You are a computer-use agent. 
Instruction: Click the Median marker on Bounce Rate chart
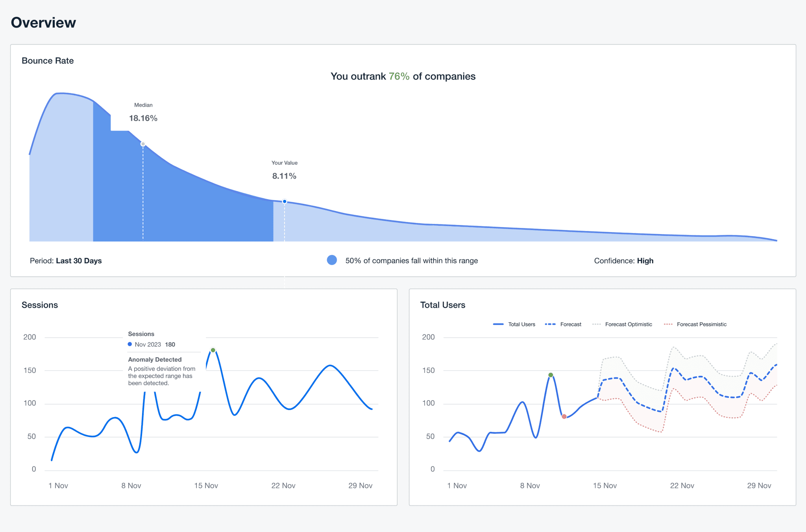click(x=143, y=144)
